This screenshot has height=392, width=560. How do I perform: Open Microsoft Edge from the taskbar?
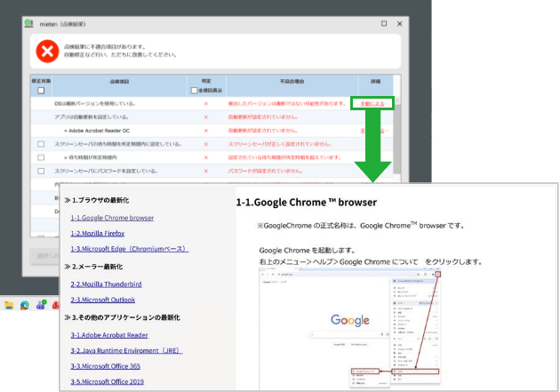25,305
